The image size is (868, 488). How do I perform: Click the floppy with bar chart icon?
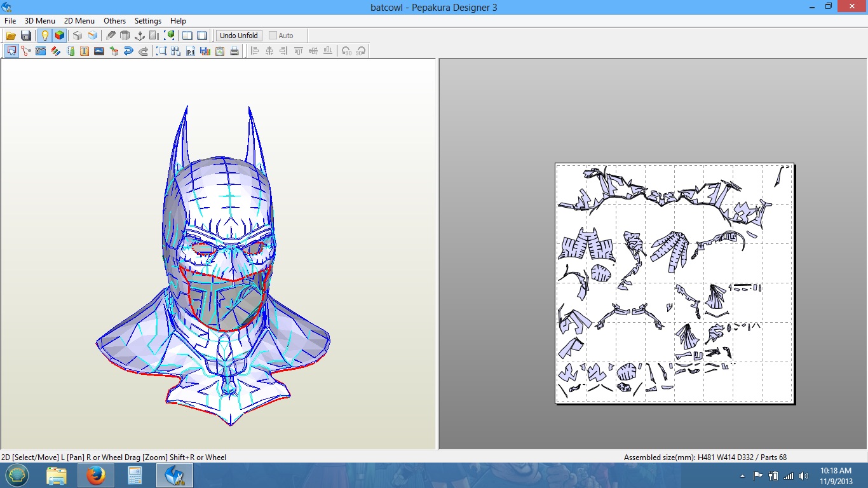[x=205, y=51]
